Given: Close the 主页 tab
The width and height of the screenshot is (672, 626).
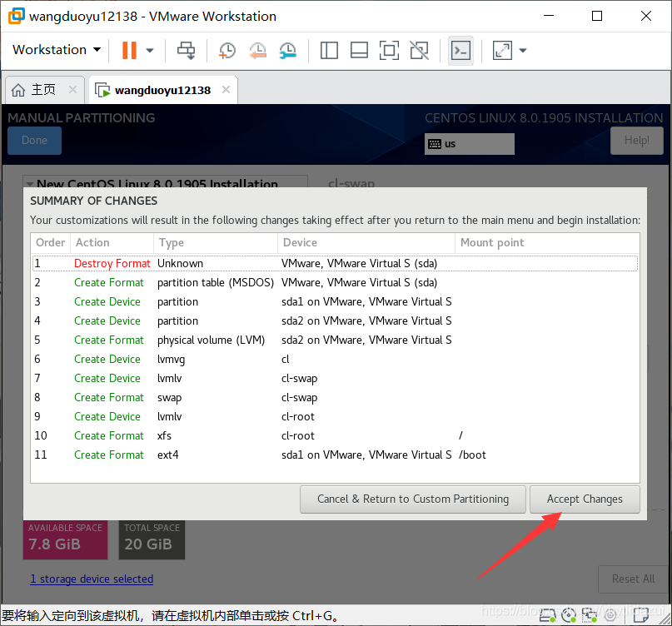Looking at the screenshot, I should (72, 90).
